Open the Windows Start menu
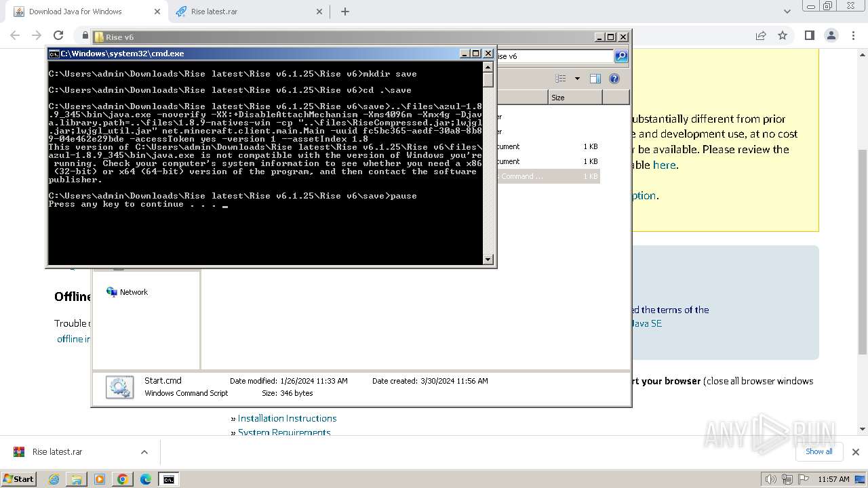This screenshot has width=868, height=488. (18, 479)
